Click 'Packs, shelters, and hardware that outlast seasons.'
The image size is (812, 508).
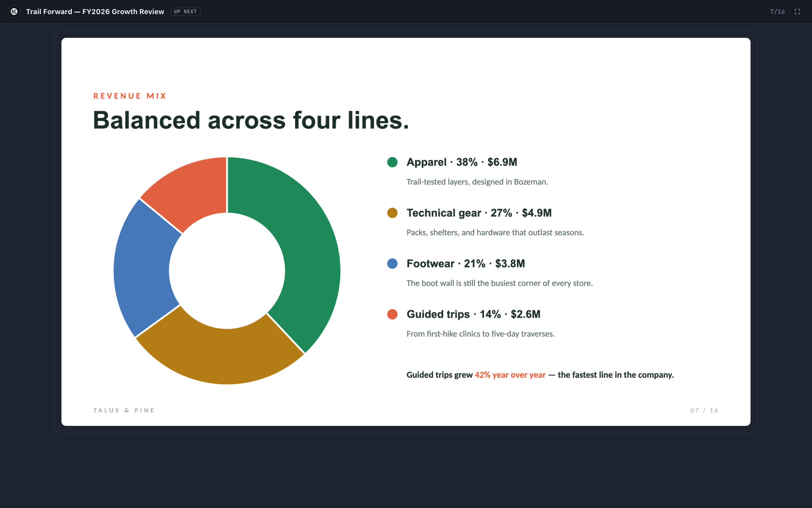point(495,233)
